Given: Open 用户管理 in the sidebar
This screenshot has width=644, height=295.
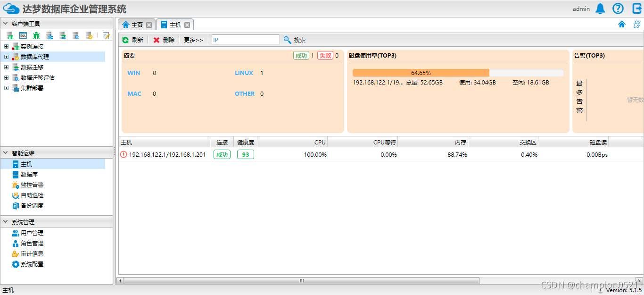Looking at the screenshot, I should coord(32,233).
